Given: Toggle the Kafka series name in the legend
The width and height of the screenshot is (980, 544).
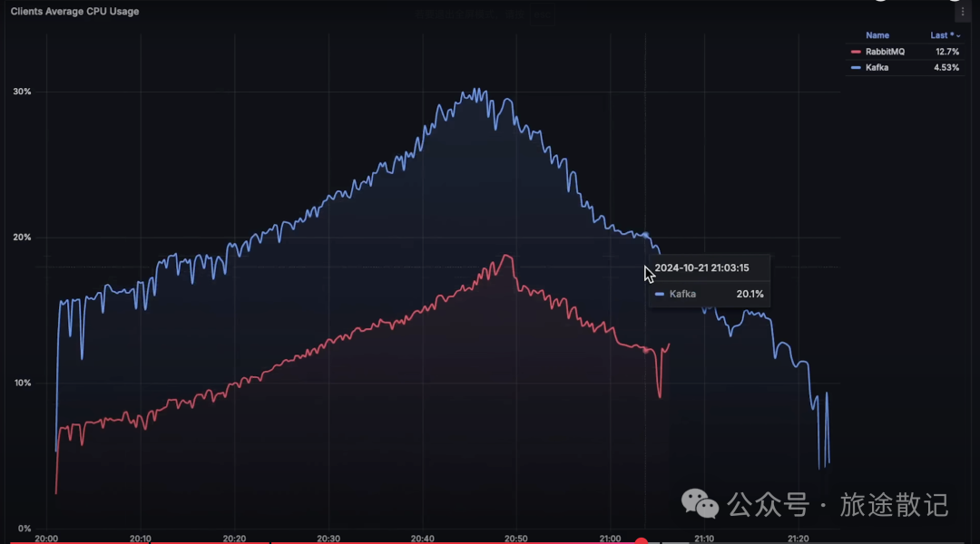Looking at the screenshot, I should tap(877, 67).
